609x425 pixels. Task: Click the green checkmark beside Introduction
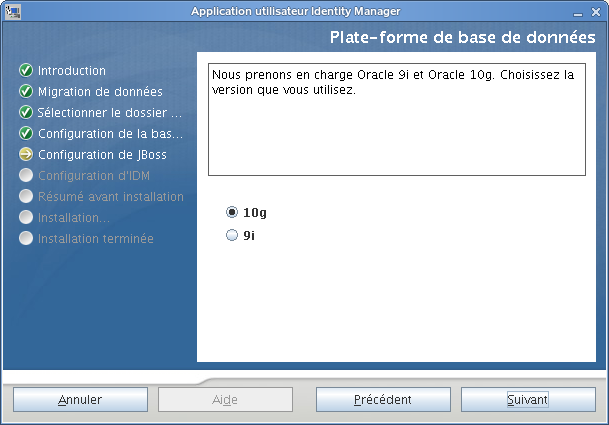[x=26, y=71]
